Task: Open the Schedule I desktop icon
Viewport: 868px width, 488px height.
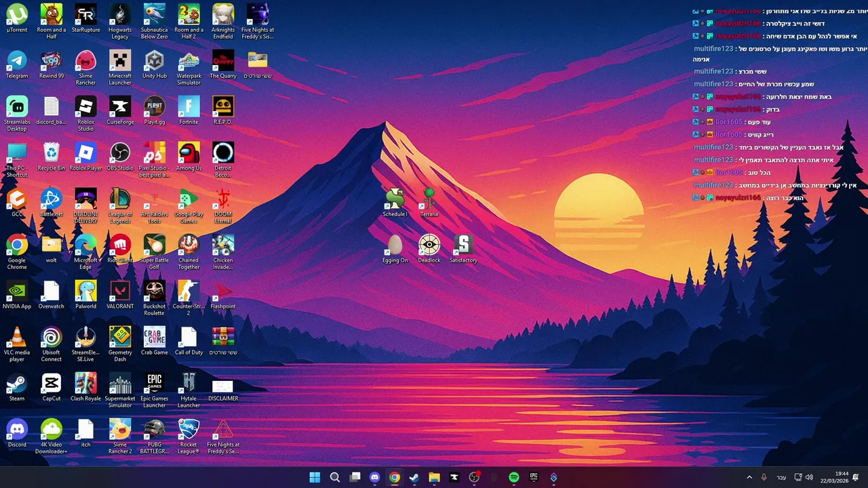Action: tap(395, 203)
